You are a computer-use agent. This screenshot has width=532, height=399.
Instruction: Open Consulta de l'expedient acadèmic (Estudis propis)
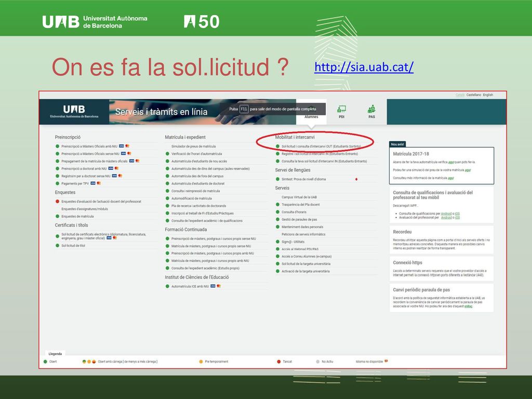(x=205, y=269)
